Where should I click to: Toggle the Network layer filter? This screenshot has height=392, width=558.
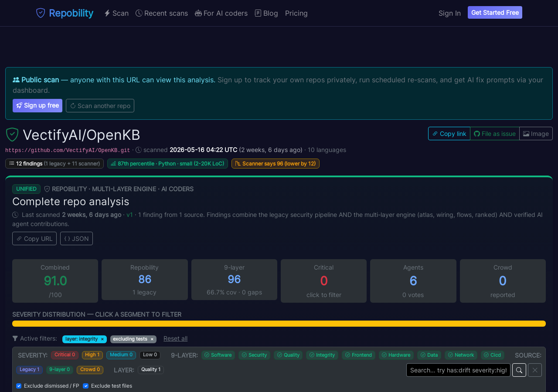461,355
